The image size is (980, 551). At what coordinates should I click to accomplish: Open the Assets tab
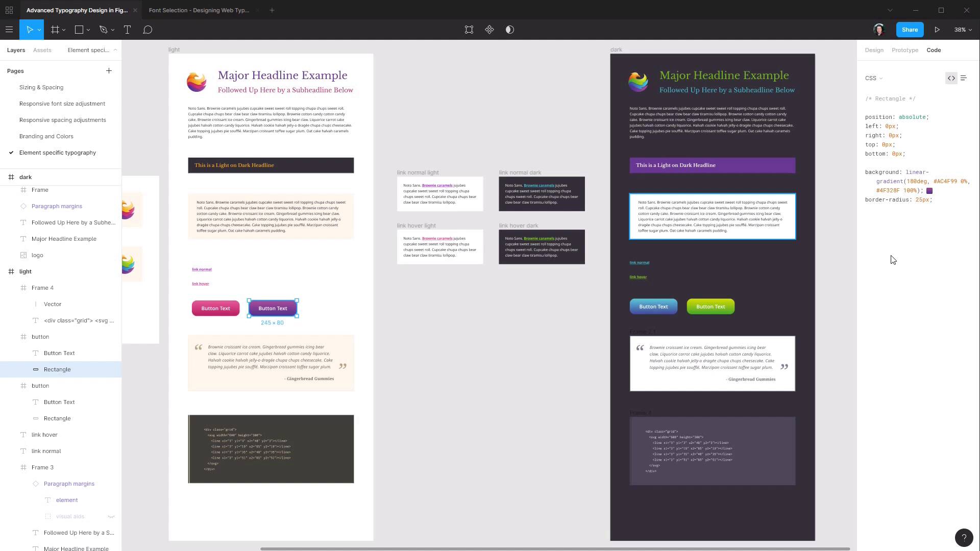(42, 50)
